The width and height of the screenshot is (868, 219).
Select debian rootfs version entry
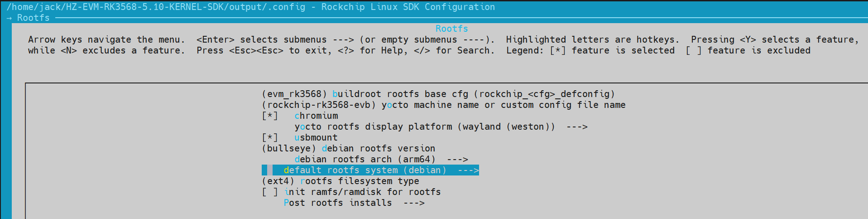point(378,148)
